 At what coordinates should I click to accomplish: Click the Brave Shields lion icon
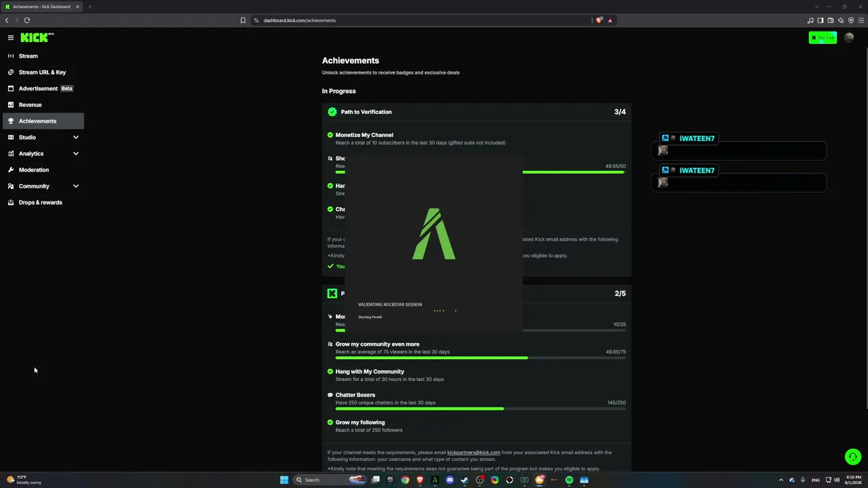point(599,20)
